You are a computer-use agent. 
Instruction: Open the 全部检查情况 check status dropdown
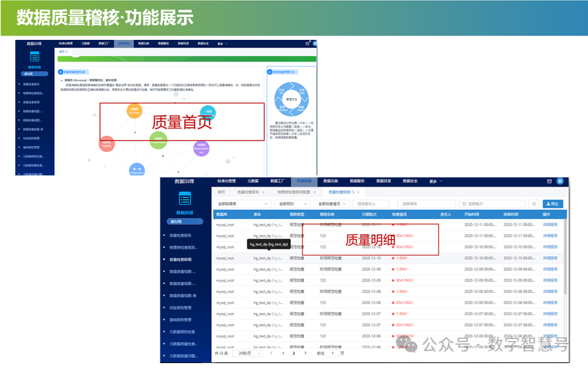[333, 205]
